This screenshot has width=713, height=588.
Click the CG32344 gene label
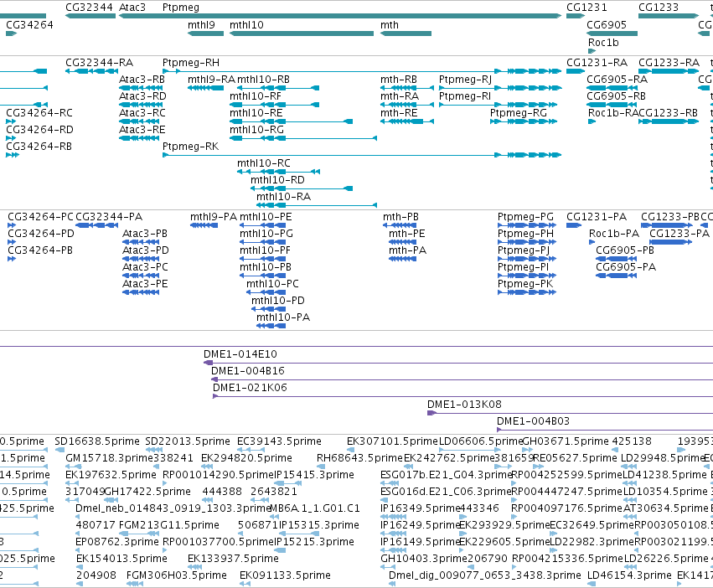pyautogui.click(x=89, y=8)
